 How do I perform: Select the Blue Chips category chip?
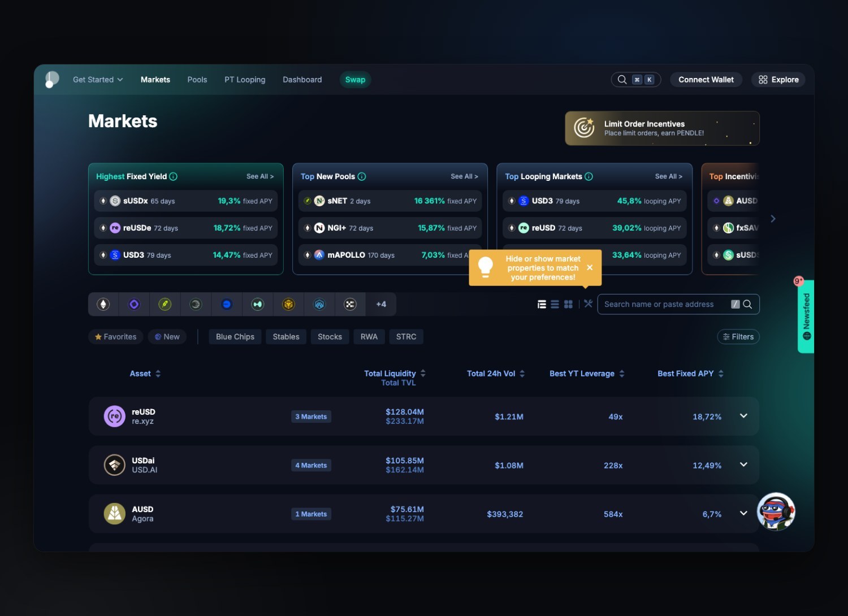point(235,337)
